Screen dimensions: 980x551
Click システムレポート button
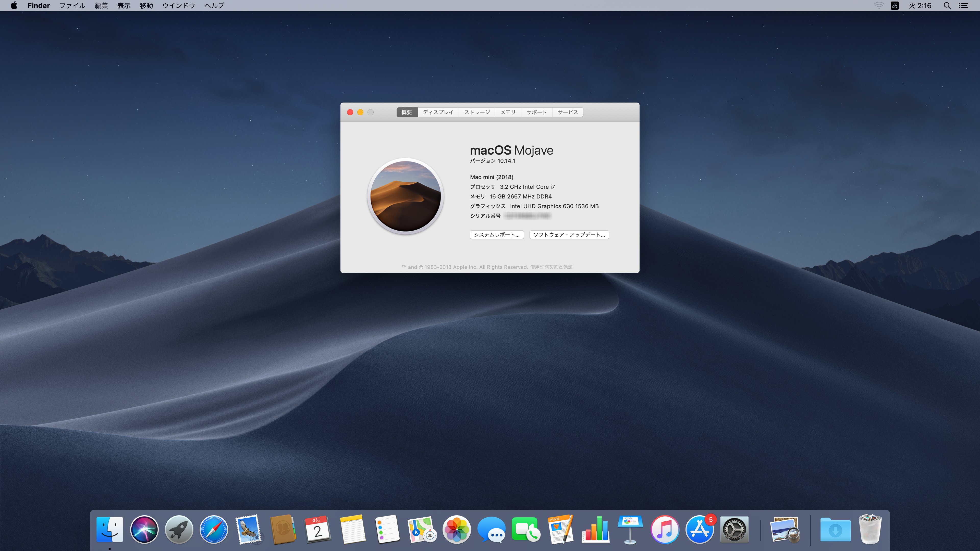(497, 235)
